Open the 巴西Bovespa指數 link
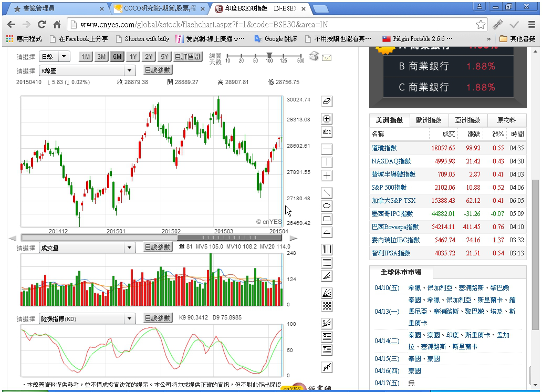542x392 pixels. coord(395,227)
